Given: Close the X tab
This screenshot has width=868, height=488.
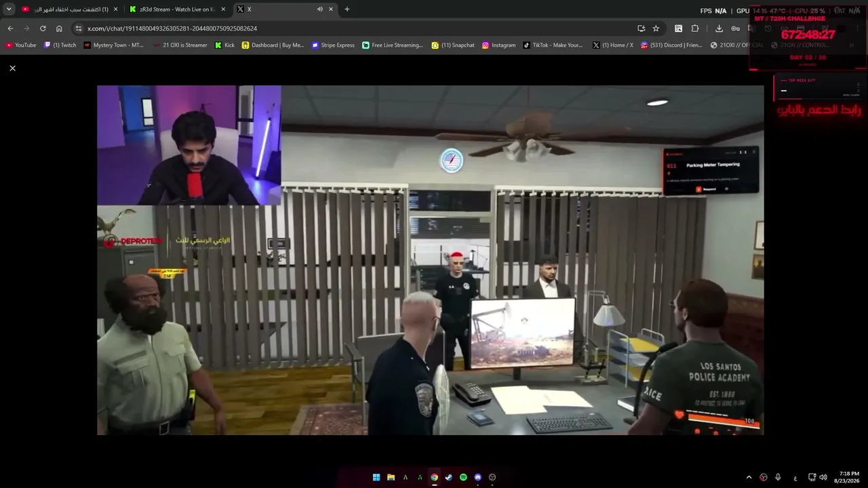Looking at the screenshot, I should click(x=331, y=9).
